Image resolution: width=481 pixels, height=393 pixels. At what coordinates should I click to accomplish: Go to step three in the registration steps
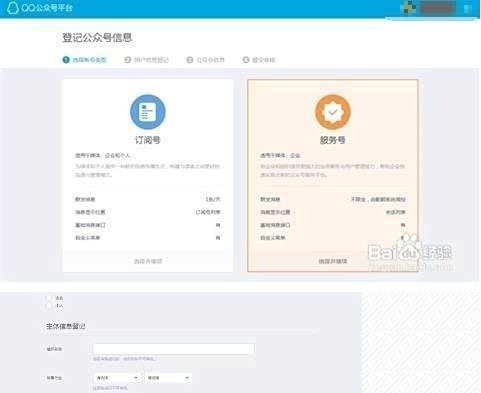point(205,60)
